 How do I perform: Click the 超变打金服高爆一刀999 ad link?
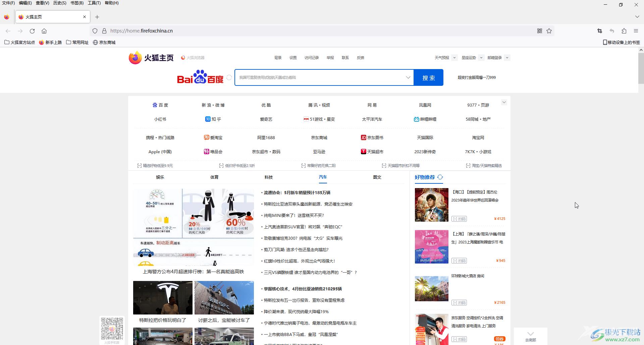tap(477, 77)
